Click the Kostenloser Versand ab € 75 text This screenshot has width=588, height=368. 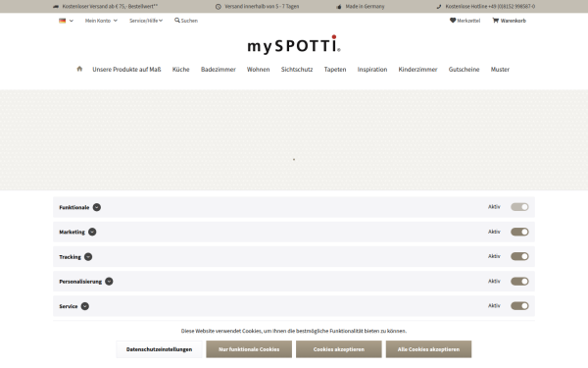point(110,7)
